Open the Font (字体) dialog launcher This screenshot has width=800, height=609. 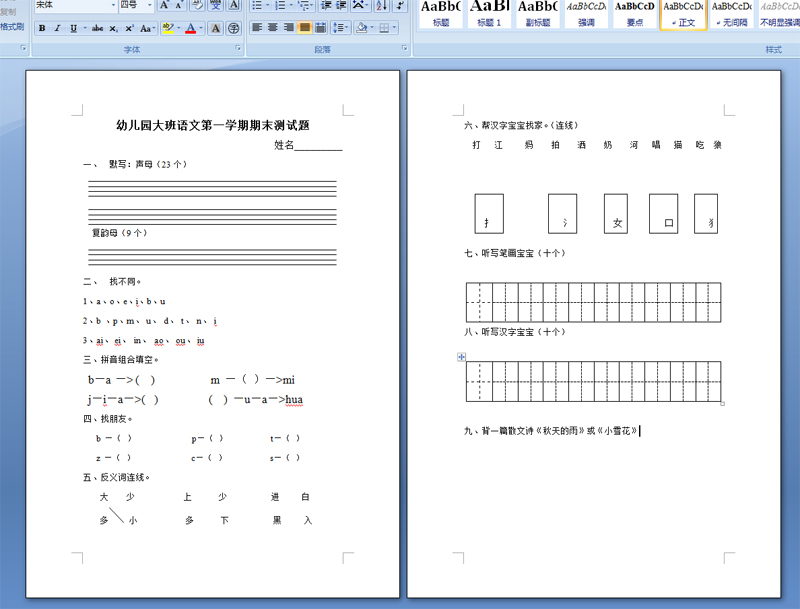pos(238,48)
